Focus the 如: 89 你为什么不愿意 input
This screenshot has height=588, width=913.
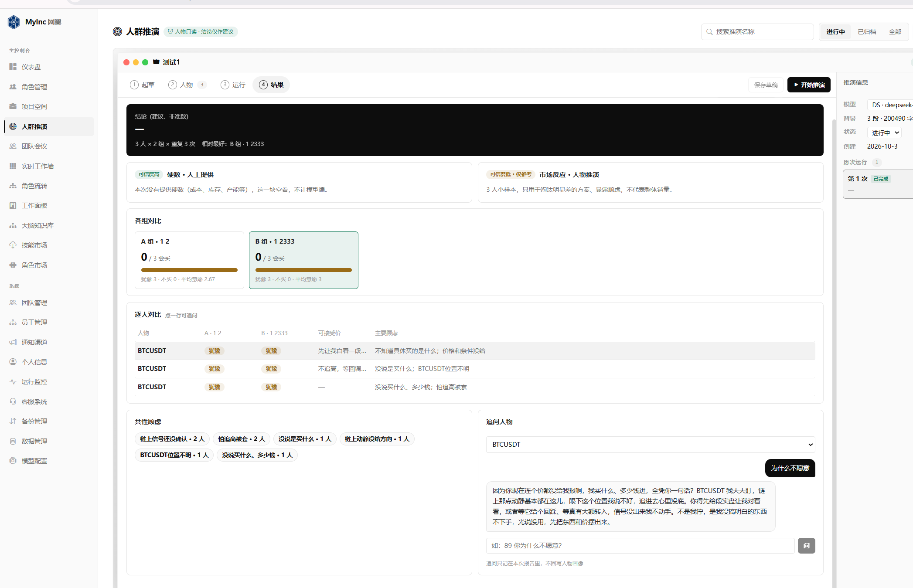click(640, 546)
